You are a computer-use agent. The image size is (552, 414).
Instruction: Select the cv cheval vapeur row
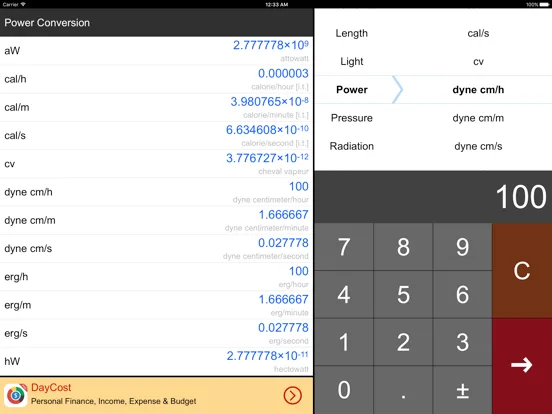156,164
